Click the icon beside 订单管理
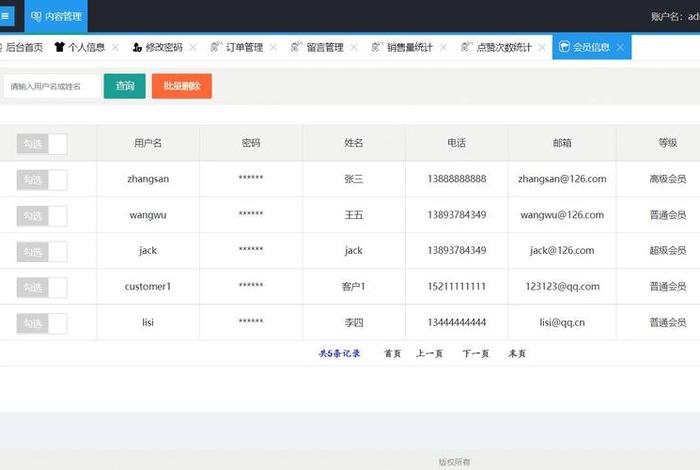 click(216, 46)
